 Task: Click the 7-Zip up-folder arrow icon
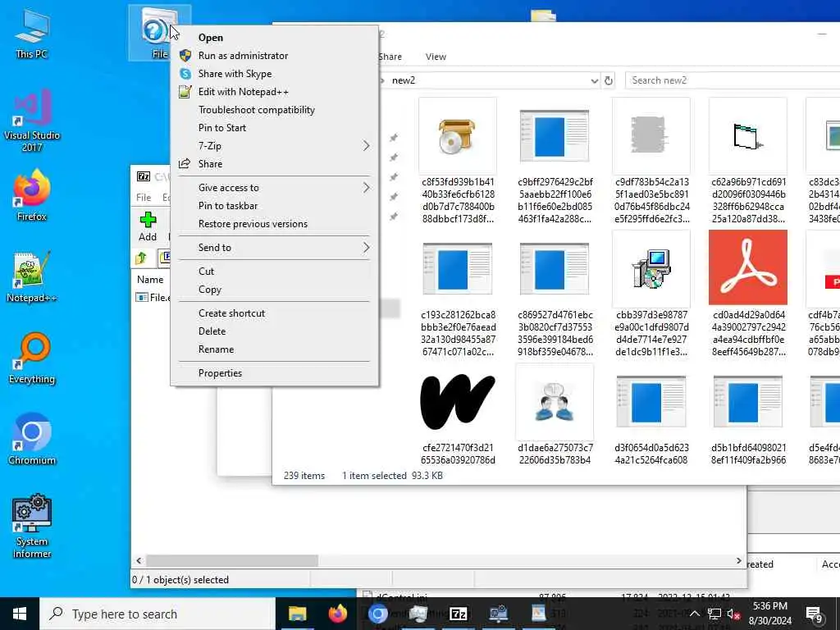(141, 258)
